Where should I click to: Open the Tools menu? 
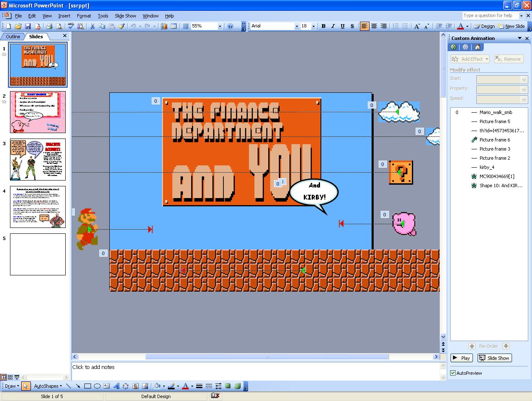click(103, 16)
